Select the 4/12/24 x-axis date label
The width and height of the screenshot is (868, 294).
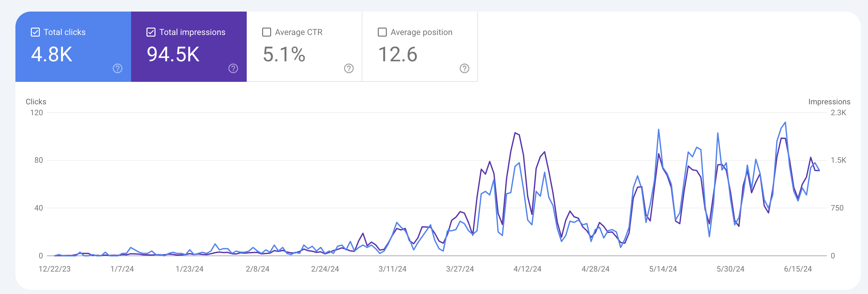pos(527,269)
